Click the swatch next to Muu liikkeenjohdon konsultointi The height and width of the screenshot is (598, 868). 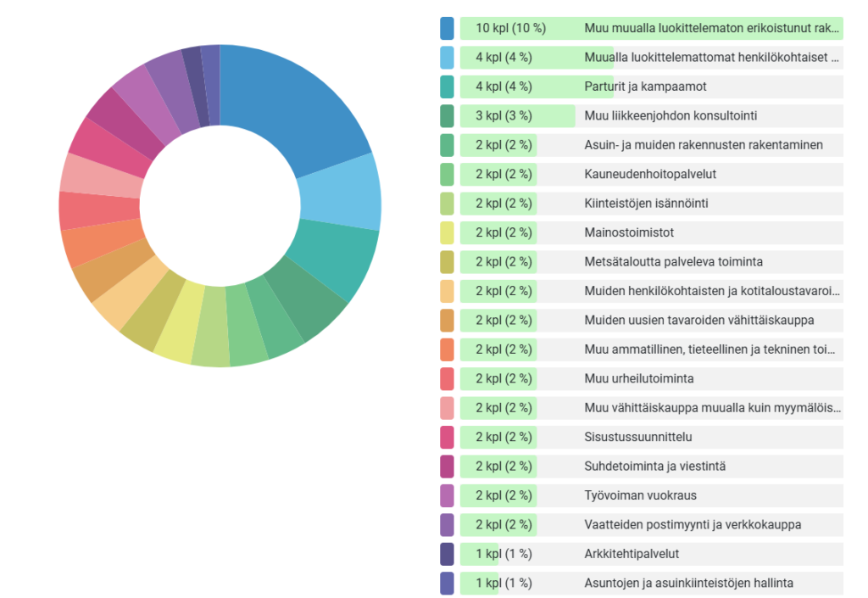point(447,115)
